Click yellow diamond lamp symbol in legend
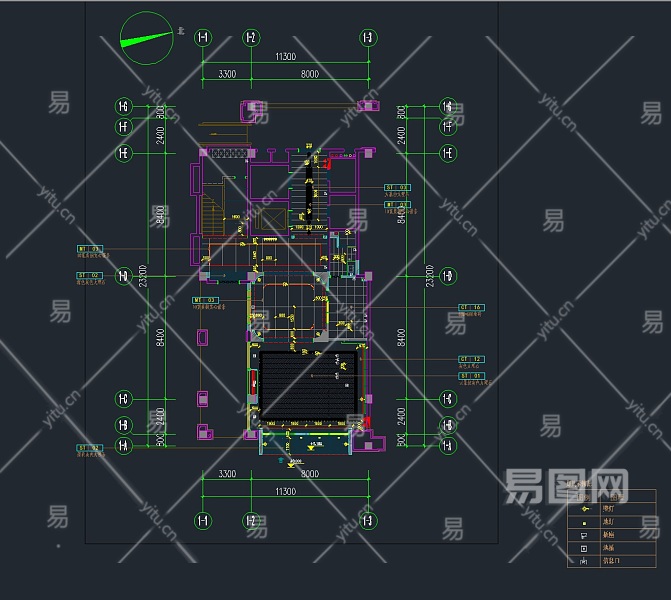This screenshot has width=671, height=600. 585,509
